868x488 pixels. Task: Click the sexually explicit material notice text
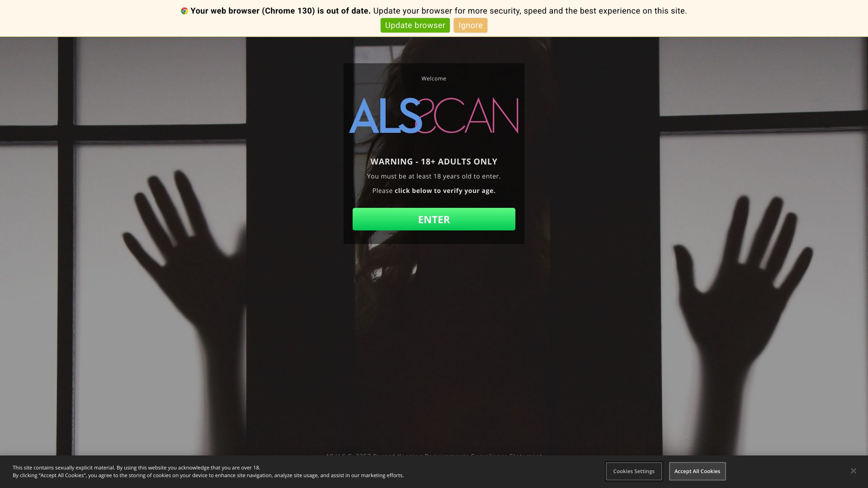pyautogui.click(x=136, y=468)
